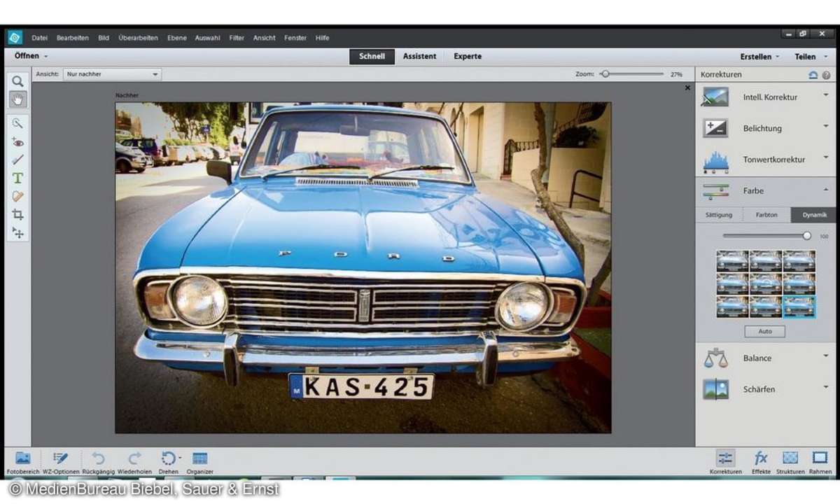Select the Farbton tab
Image resolution: width=840 pixels, height=504 pixels.
(x=766, y=215)
